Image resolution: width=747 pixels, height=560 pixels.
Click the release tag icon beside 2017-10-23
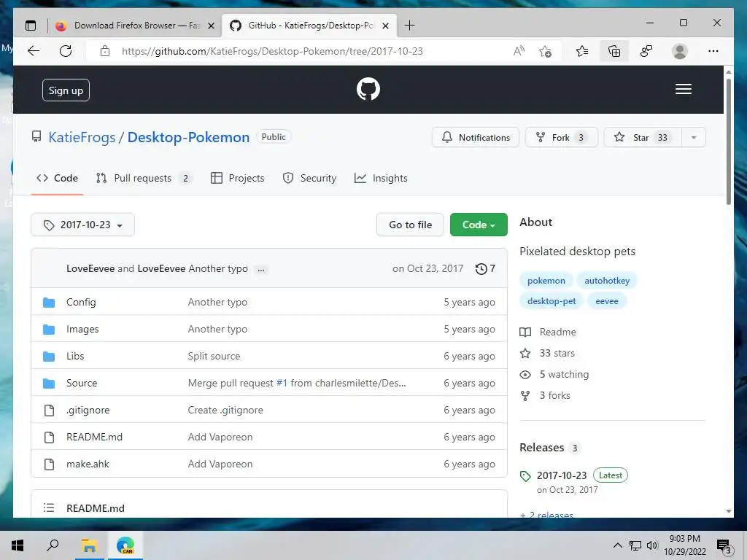click(525, 475)
